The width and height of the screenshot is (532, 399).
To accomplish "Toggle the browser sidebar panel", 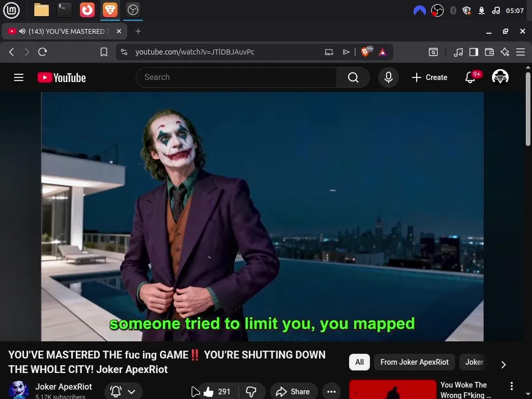I will (x=474, y=52).
